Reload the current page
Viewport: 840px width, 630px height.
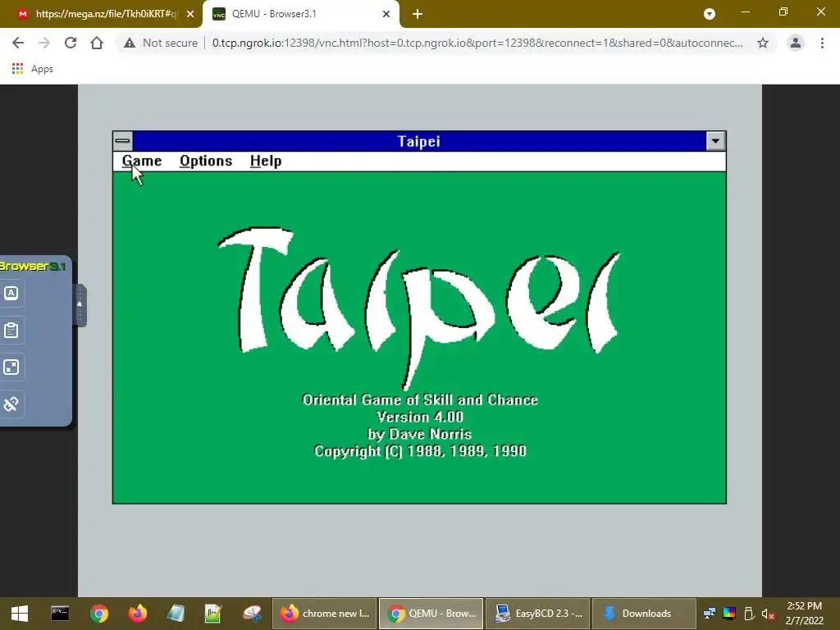coord(71,43)
